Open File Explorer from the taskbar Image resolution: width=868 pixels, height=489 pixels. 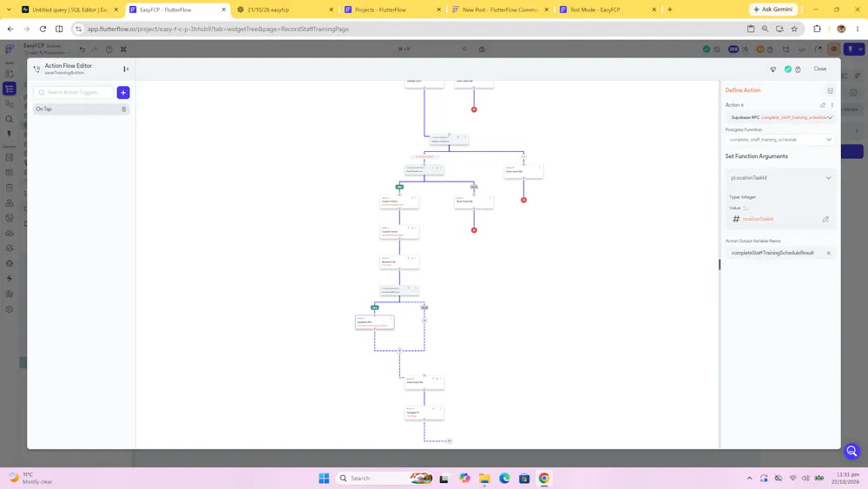[x=484, y=478]
